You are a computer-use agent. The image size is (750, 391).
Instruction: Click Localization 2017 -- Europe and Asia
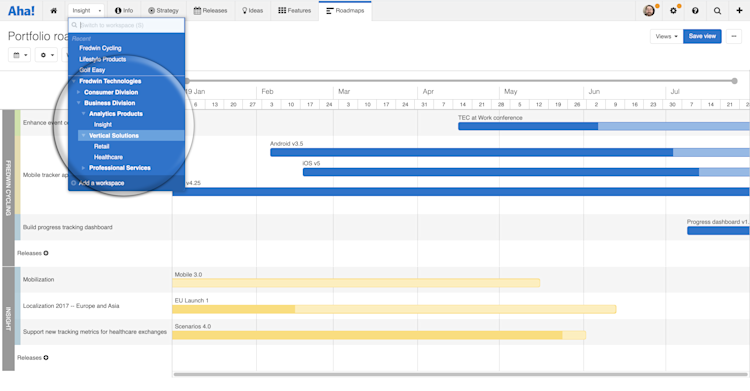point(71,306)
